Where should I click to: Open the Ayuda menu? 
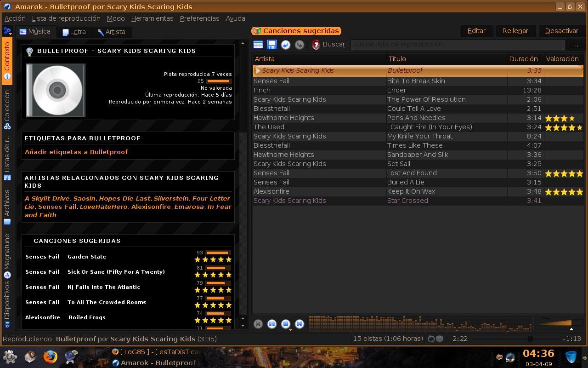coord(236,18)
